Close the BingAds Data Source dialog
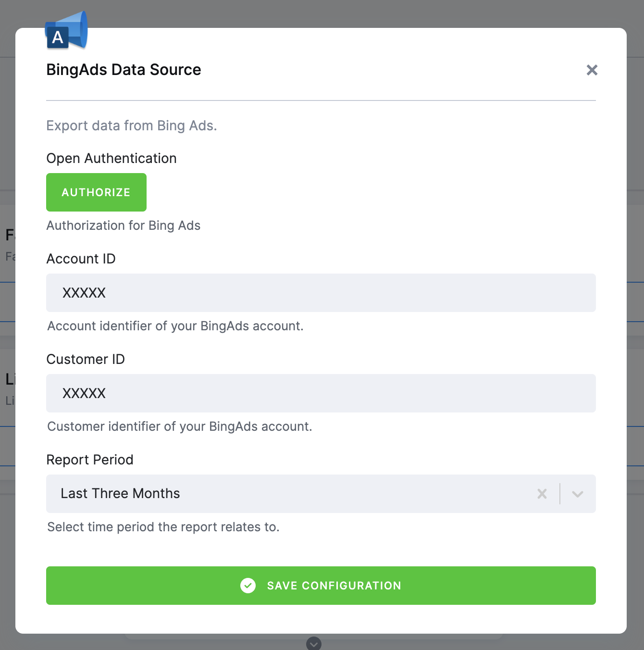The image size is (644, 650). 592,70
